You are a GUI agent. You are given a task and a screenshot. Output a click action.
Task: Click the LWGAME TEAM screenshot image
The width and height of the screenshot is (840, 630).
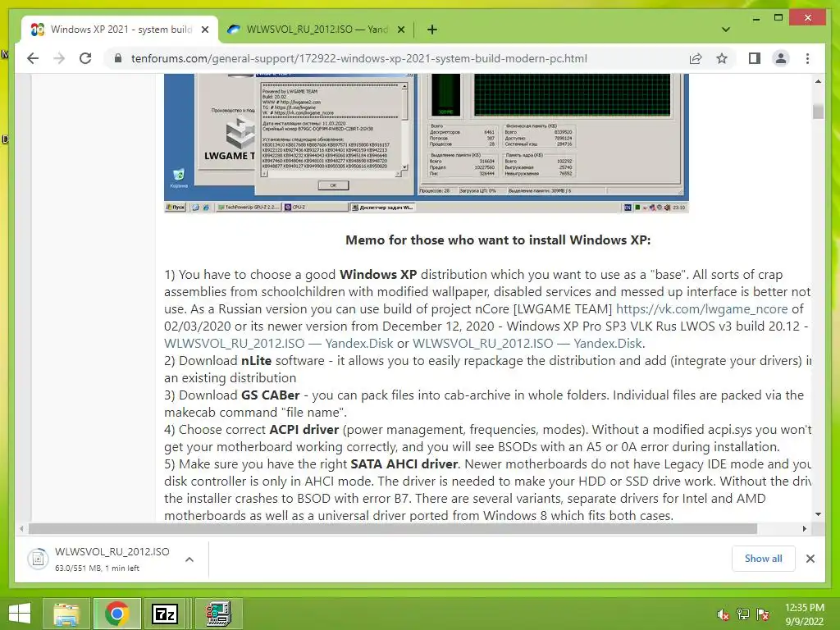(426, 143)
